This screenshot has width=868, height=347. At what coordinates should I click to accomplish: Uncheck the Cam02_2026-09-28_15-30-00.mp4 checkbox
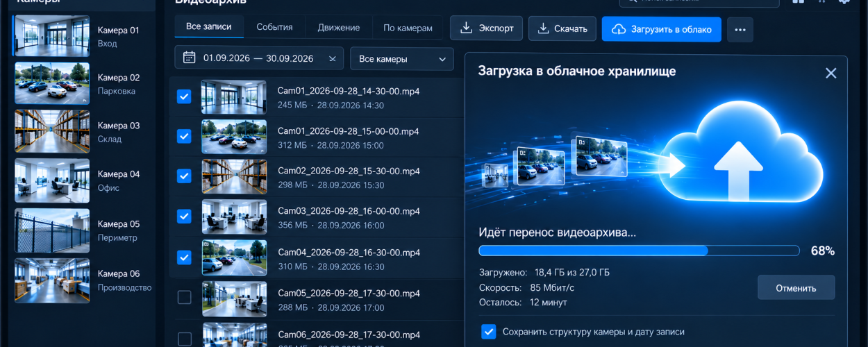184,176
